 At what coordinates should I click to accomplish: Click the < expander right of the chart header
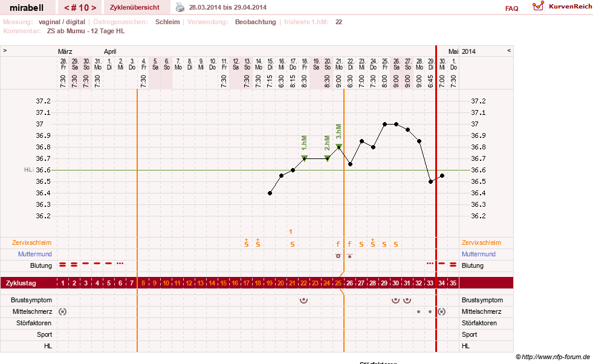[509, 50]
